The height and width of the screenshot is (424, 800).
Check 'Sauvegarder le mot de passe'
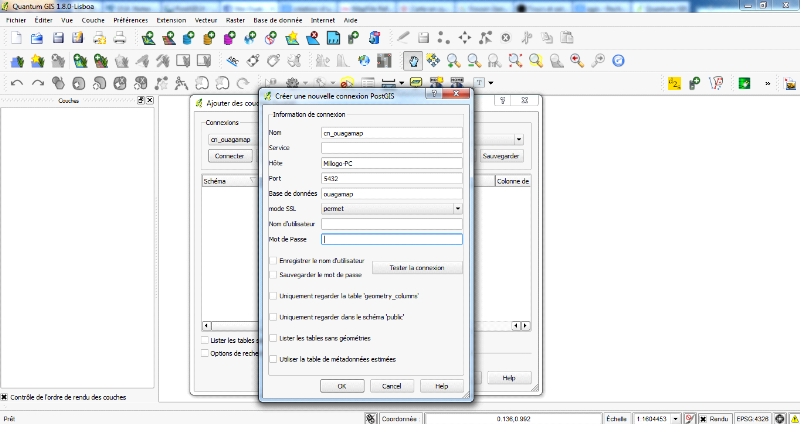coord(273,273)
